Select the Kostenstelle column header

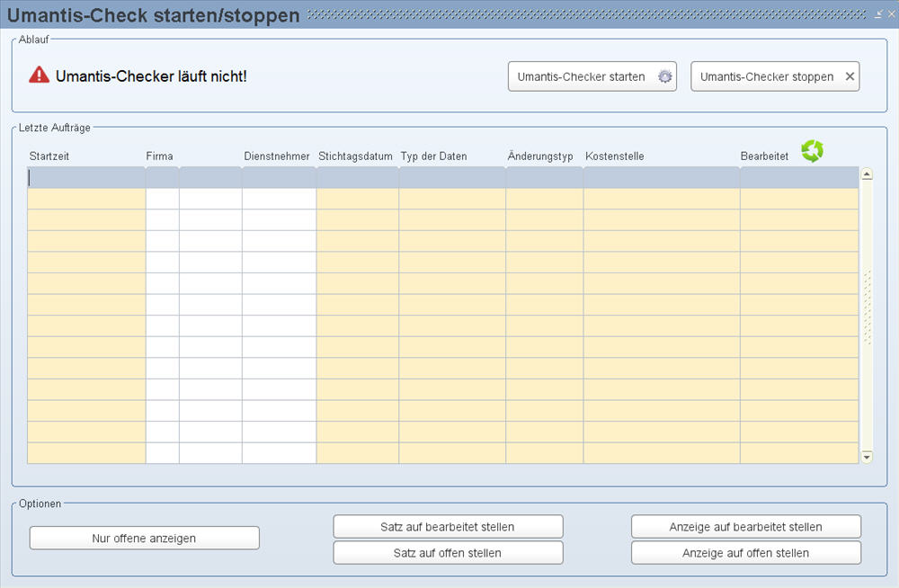coord(615,156)
